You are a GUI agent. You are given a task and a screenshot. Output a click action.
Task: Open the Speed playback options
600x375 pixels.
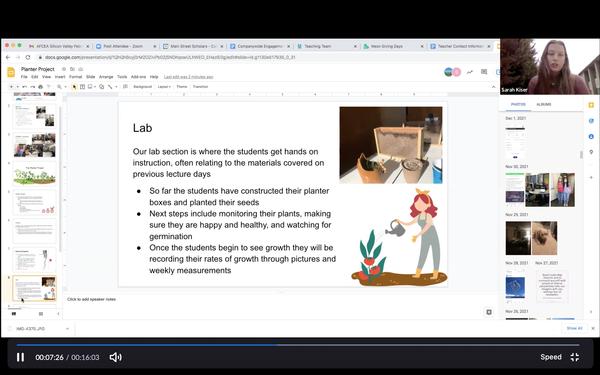(x=551, y=357)
